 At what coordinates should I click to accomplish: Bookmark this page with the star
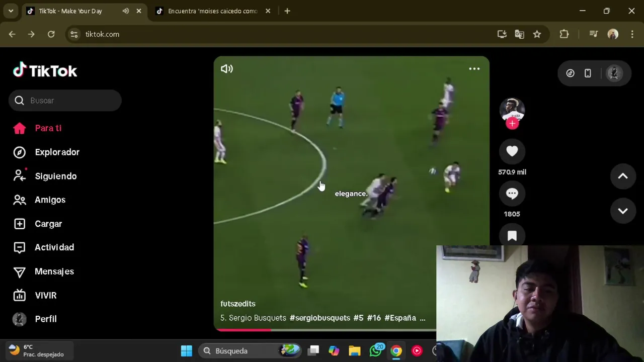pyautogui.click(x=537, y=34)
